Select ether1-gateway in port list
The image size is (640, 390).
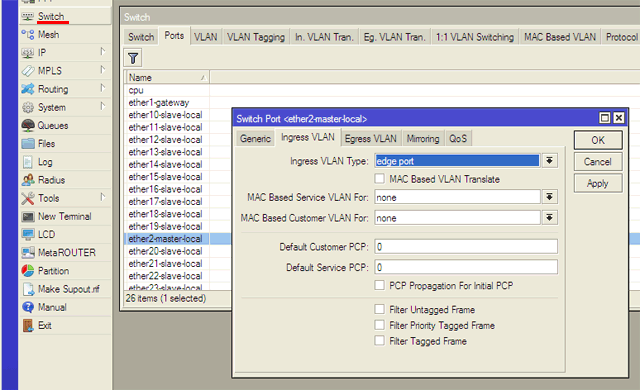click(x=159, y=102)
